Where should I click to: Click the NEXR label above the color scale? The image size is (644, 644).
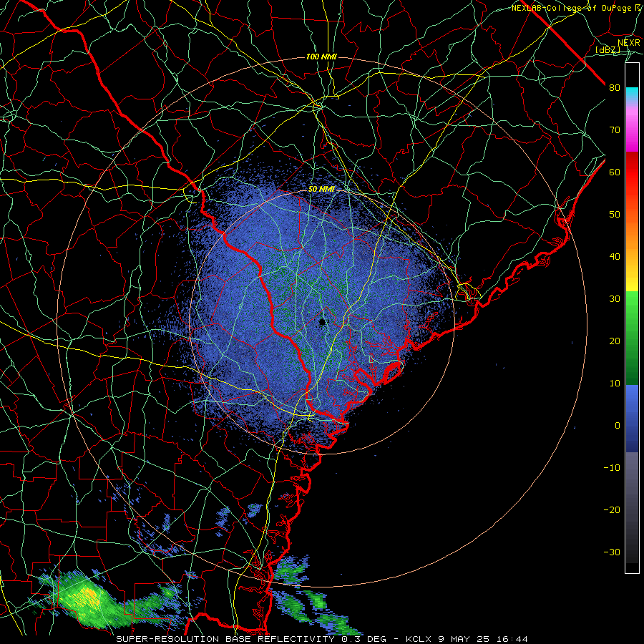click(628, 43)
